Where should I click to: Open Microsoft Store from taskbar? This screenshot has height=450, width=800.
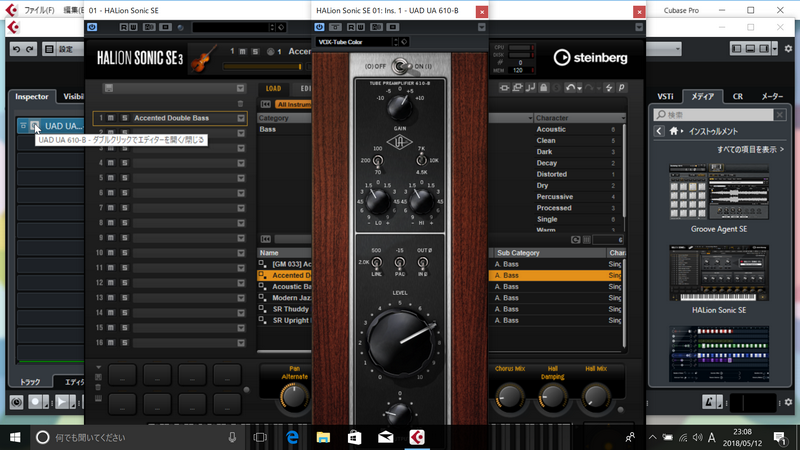point(355,437)
